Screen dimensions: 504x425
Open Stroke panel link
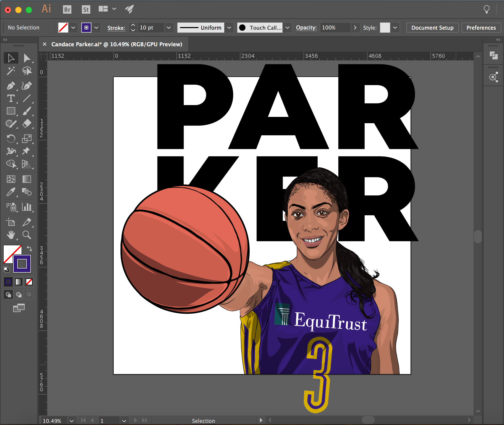click(116, 28)
